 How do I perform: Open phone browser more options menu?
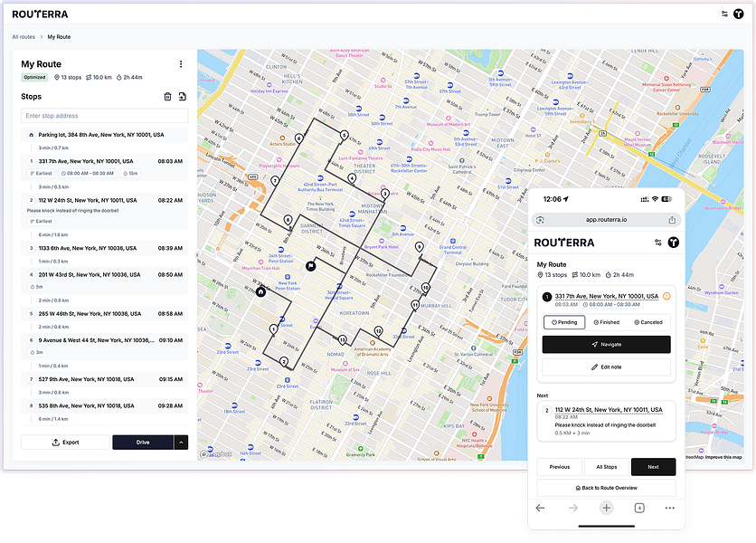pos(670,508)
